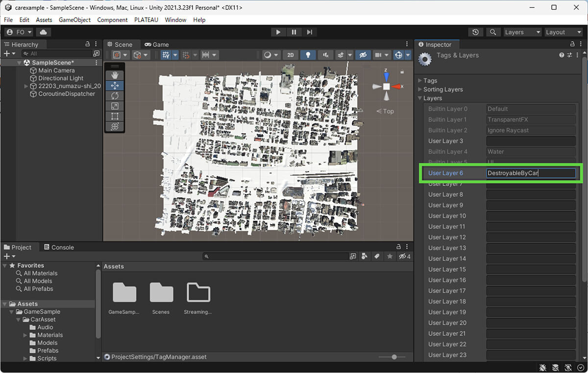Select the Scale tool in scene toolbar
Screen dimensions: 588x373
pos(115,106)
